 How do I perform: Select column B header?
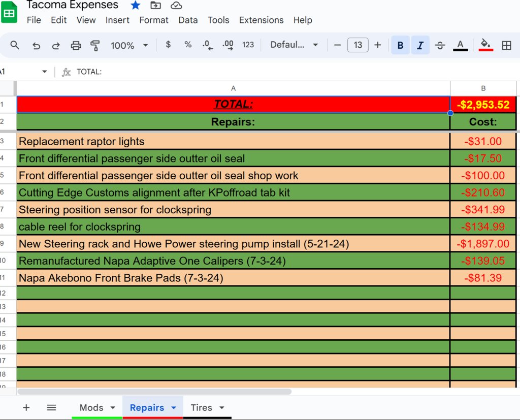[483, 88]
